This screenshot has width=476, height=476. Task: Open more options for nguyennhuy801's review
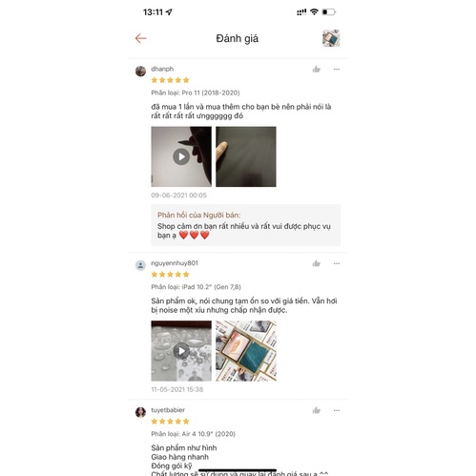[x=337, y=263]
